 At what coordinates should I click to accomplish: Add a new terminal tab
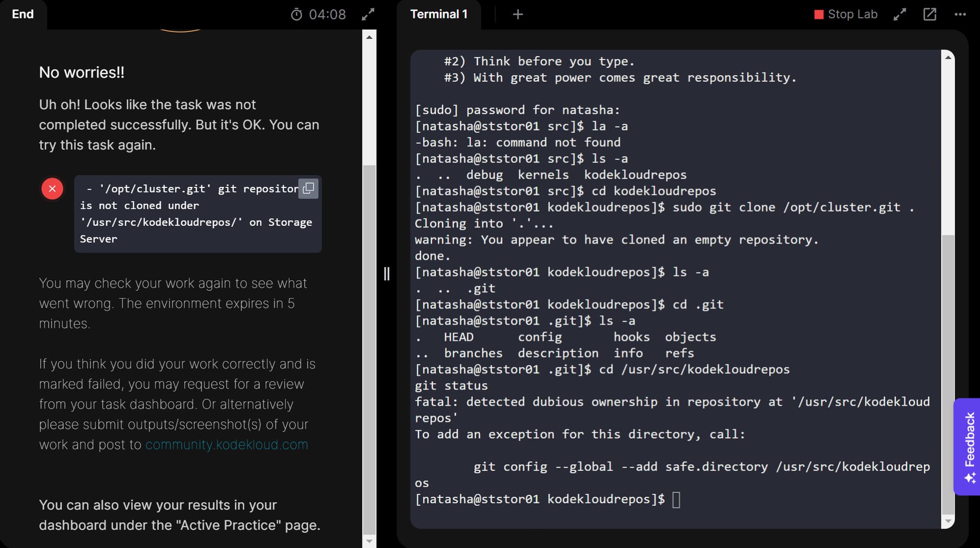[x=518, y=14]
